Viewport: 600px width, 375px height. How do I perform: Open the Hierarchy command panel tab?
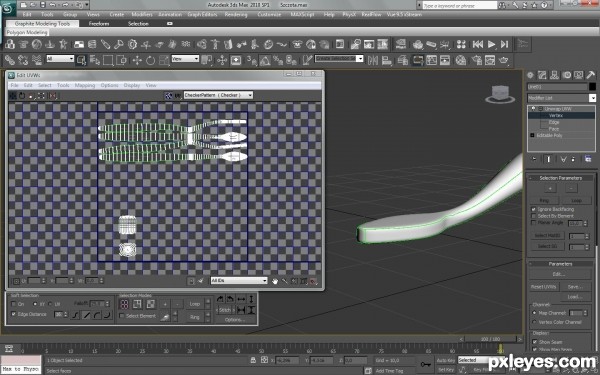click(554, 75)
